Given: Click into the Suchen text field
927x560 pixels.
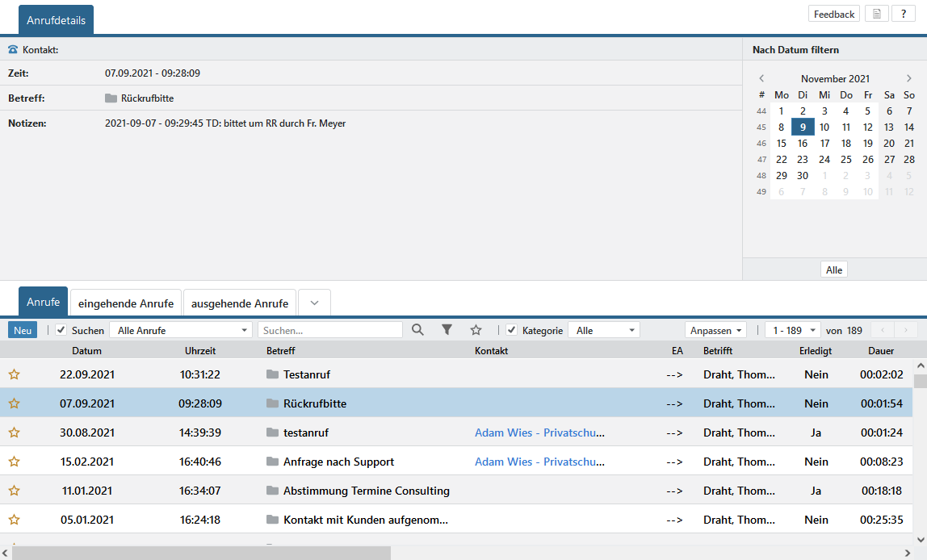Looking at the screenshot, I should [x=329, y=330].
